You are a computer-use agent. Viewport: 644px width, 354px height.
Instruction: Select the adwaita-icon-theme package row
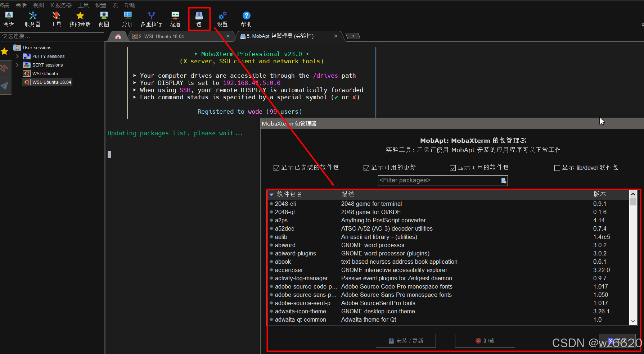(448, 311)
